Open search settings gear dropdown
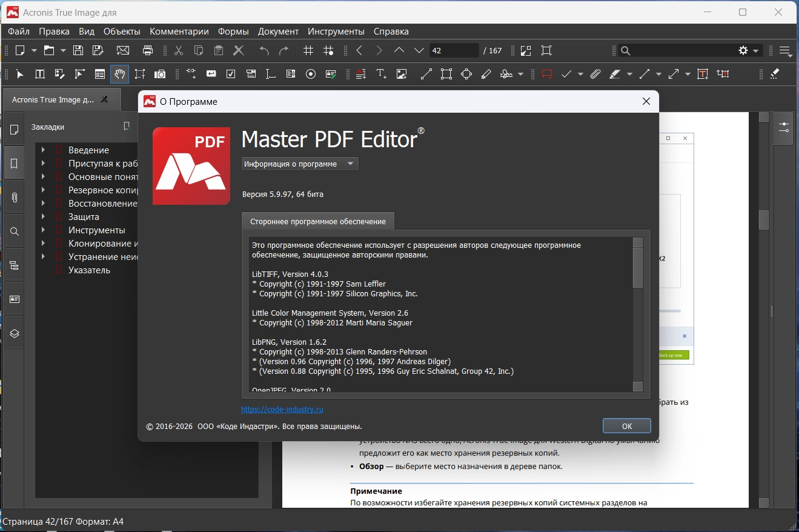 coord(748,51)
